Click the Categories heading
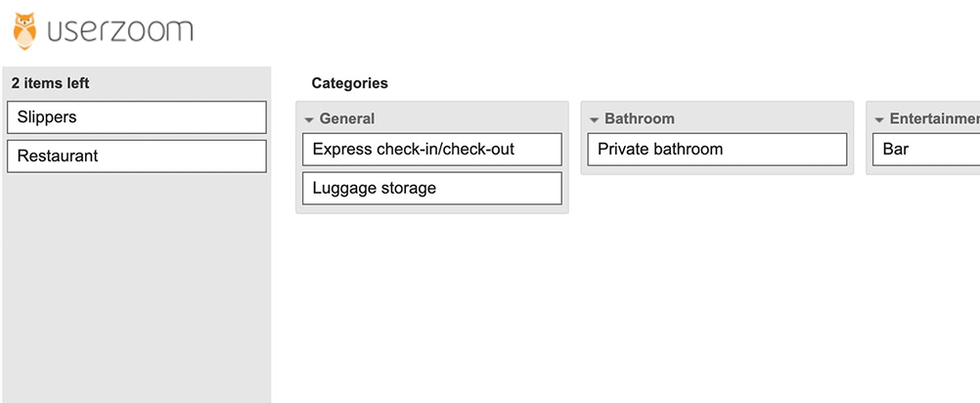This screenshot has height=403, width=980. 349,83
